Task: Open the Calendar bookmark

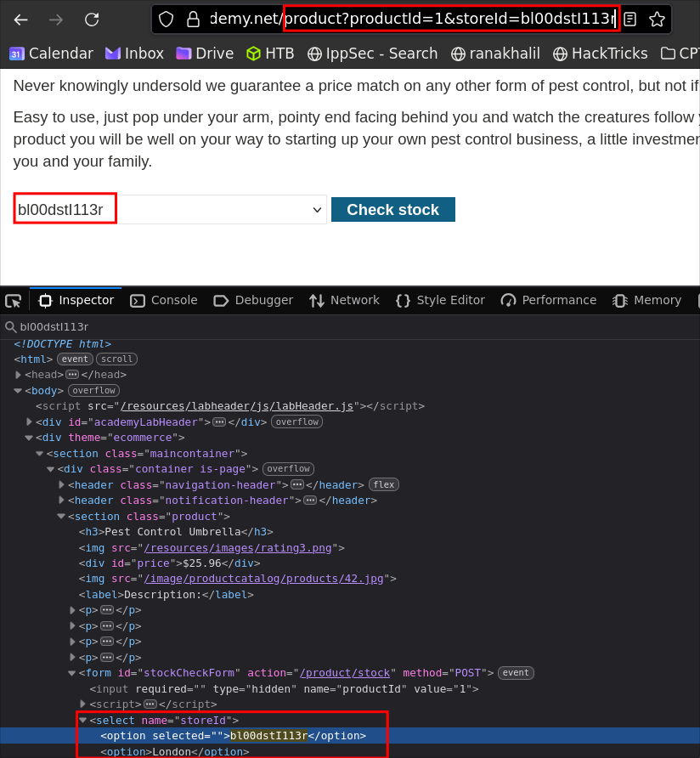Action: [x=51, y=54]
